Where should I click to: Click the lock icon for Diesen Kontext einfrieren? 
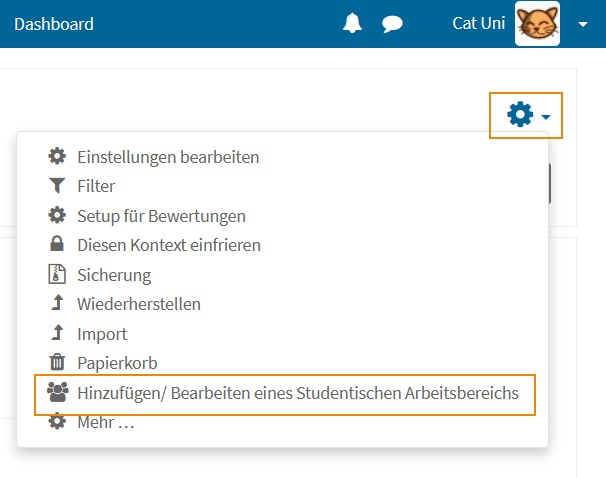[57, 244]
